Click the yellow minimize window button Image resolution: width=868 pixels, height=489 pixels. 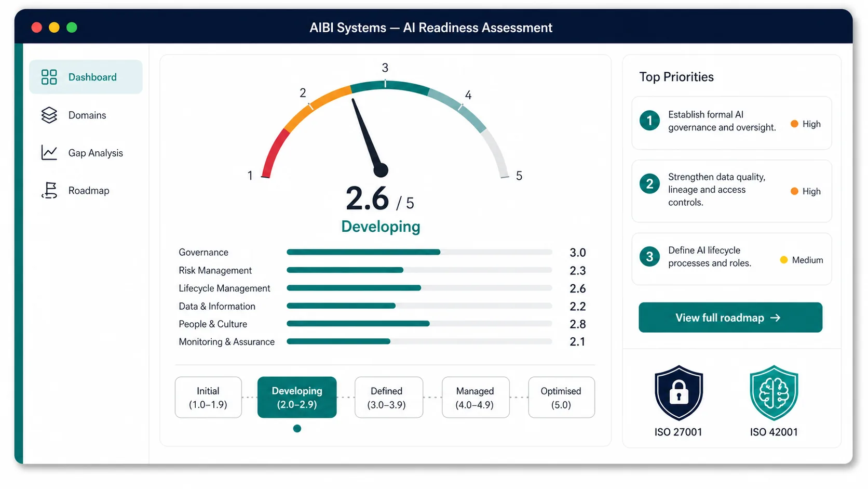coord(54,28)
